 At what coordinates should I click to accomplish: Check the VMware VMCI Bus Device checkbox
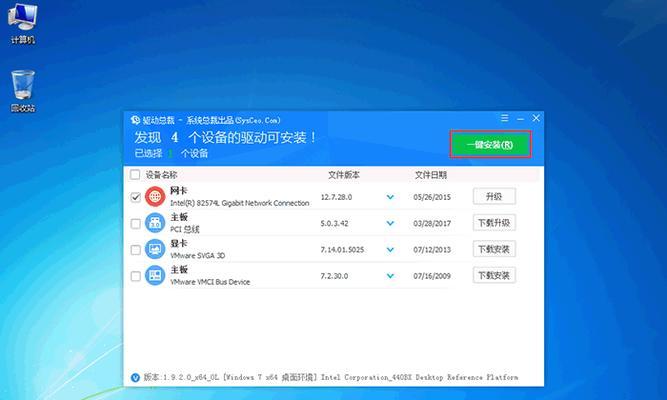(x=135, y=276)
